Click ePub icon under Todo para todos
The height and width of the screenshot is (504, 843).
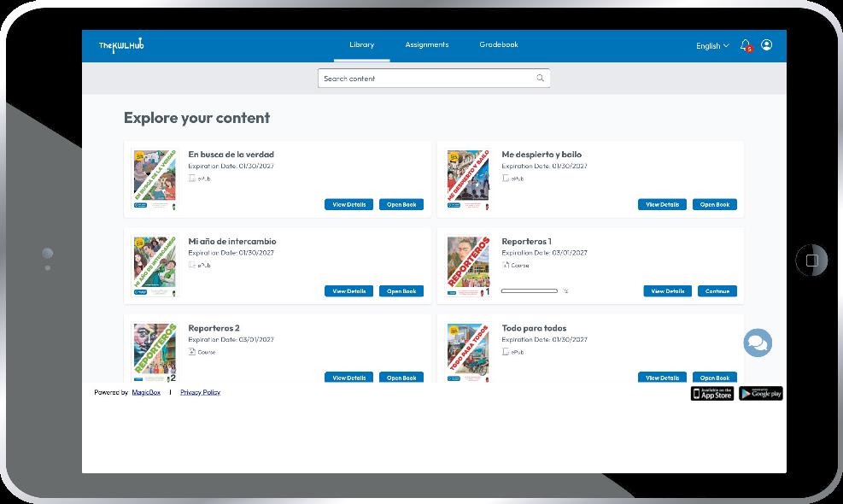pos(506,352)
